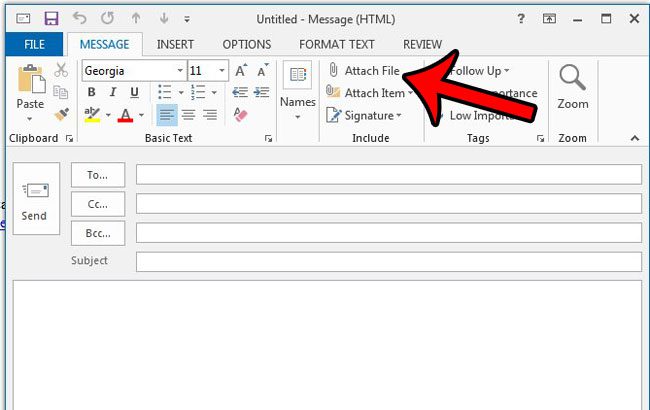Center the text

[x=188, y=114]
